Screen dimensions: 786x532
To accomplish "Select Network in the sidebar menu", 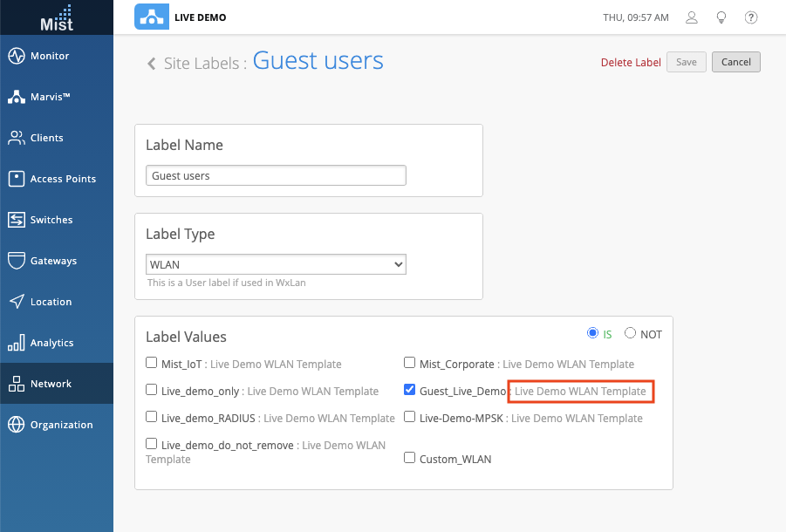I will click(x=51, y=384).
